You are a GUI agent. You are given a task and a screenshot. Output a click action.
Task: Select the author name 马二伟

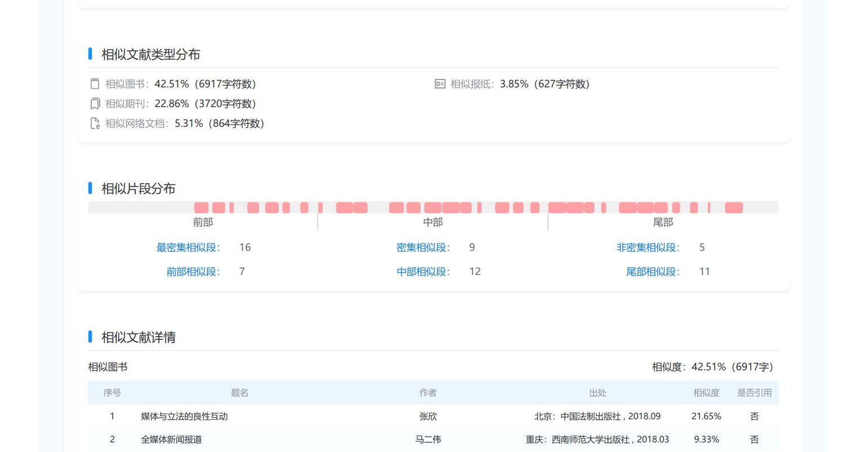coord(428,440)
